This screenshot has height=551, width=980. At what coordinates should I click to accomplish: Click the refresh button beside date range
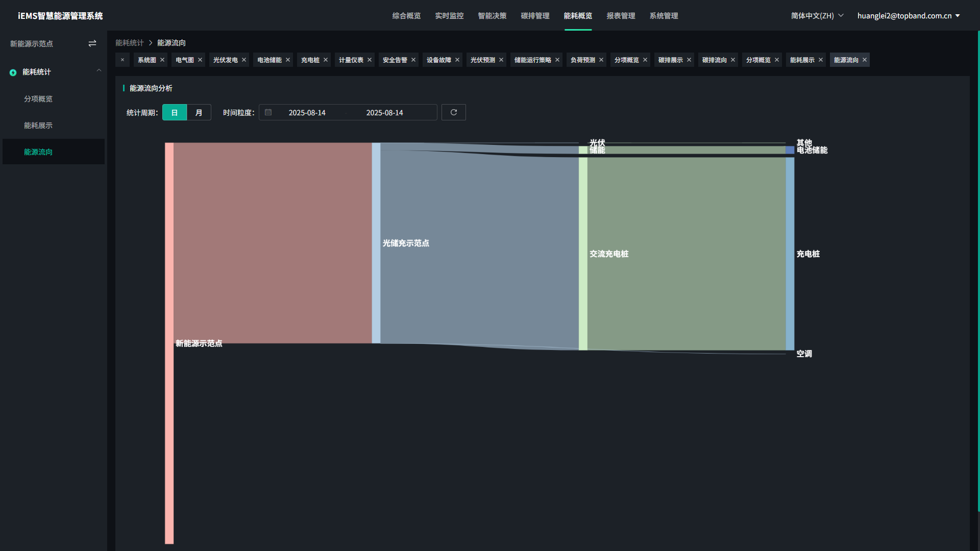click(453, 112)
